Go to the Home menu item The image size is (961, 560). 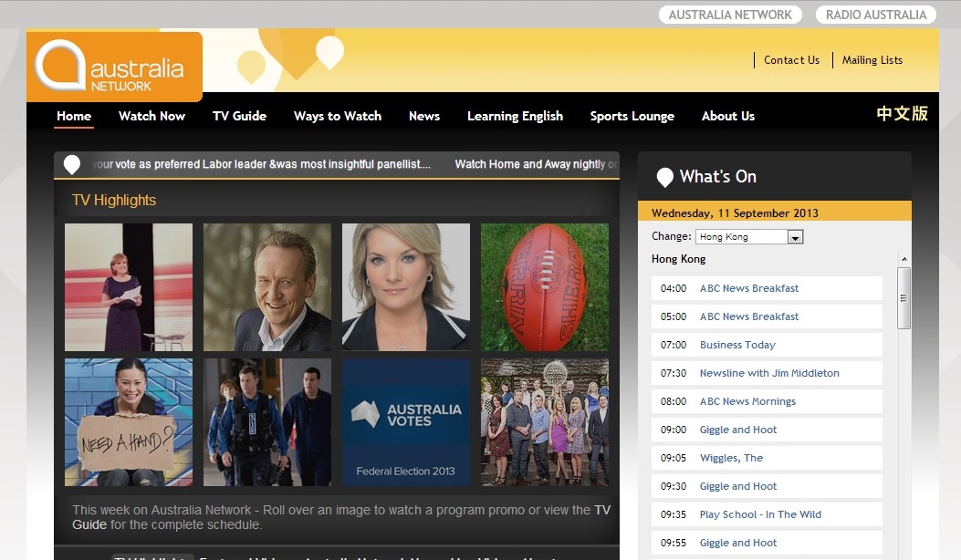pyautogui.click(x=74, y=116)
